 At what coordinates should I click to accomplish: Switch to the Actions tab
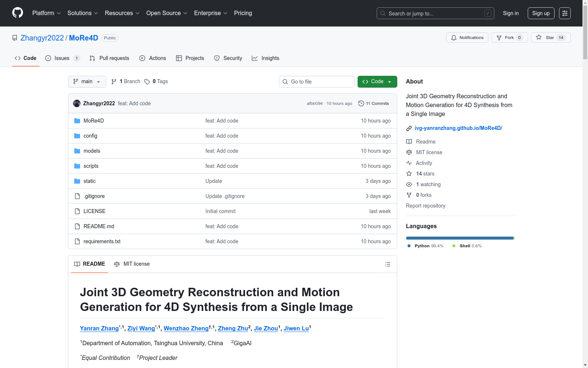tap(153, 58)
